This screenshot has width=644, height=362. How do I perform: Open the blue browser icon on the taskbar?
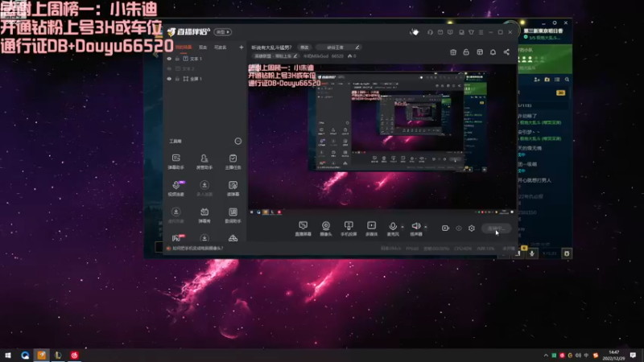[x=25, y=356]
